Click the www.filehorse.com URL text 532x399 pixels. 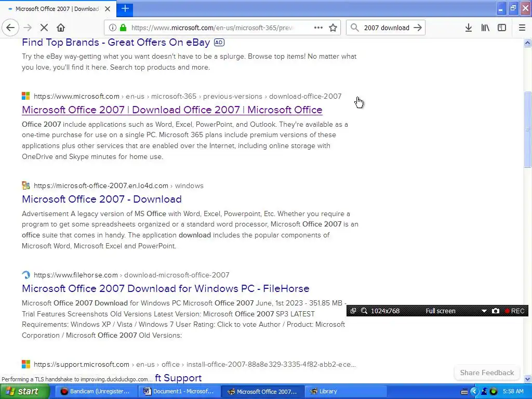pos(76,275)
